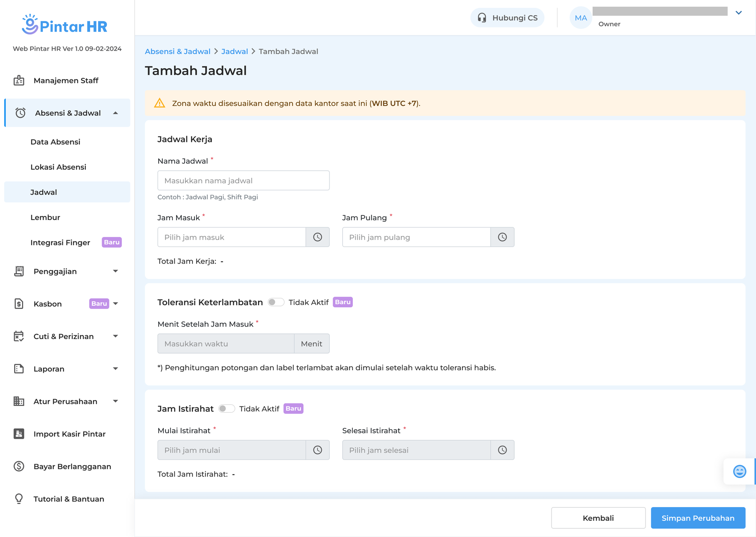The width and height of the screenshot is (756, 537).
Task: Click the Tutorial & Bantuan lightbulb icon
Action: (19, 499)
